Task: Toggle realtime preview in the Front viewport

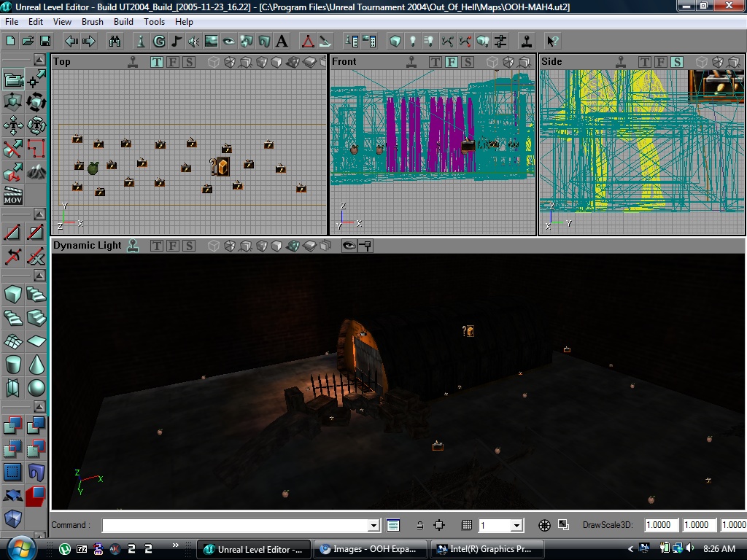Action: click(411, 62)
